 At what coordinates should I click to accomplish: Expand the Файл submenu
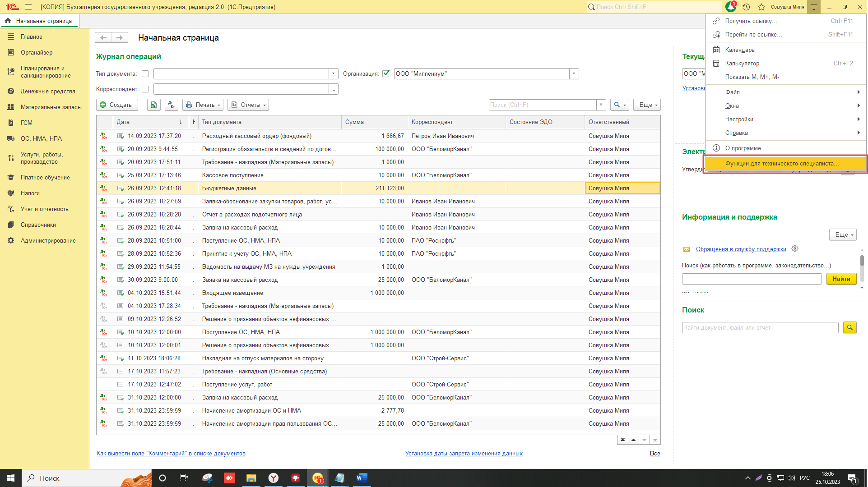click(785, 92)
